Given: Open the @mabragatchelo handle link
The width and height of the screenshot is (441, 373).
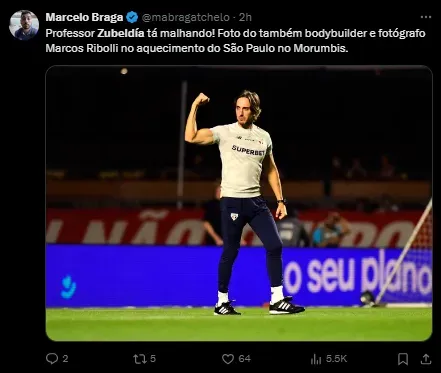Looking at the screenshot, I should point(185,17).
